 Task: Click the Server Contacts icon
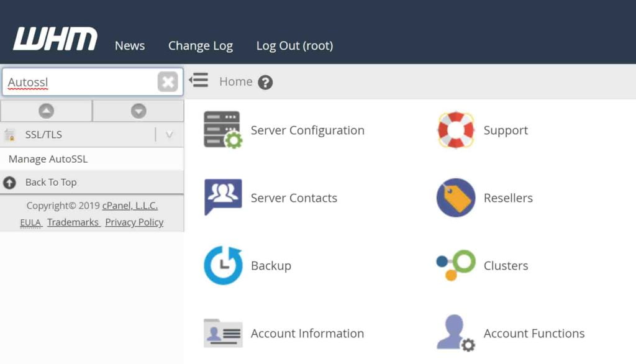(223, 197)
